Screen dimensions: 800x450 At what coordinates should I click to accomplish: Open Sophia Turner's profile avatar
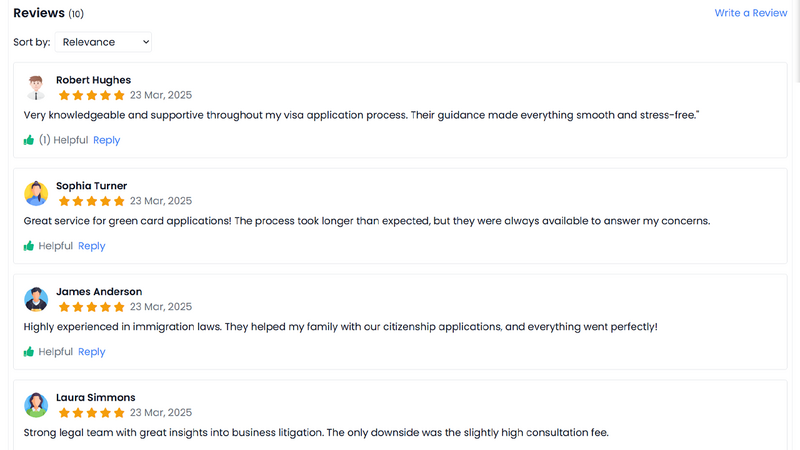coord(36,193)
